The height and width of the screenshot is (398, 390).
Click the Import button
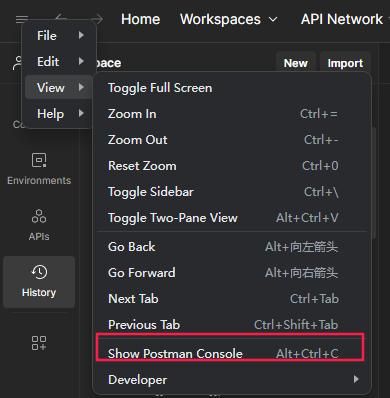pos(345,63)
